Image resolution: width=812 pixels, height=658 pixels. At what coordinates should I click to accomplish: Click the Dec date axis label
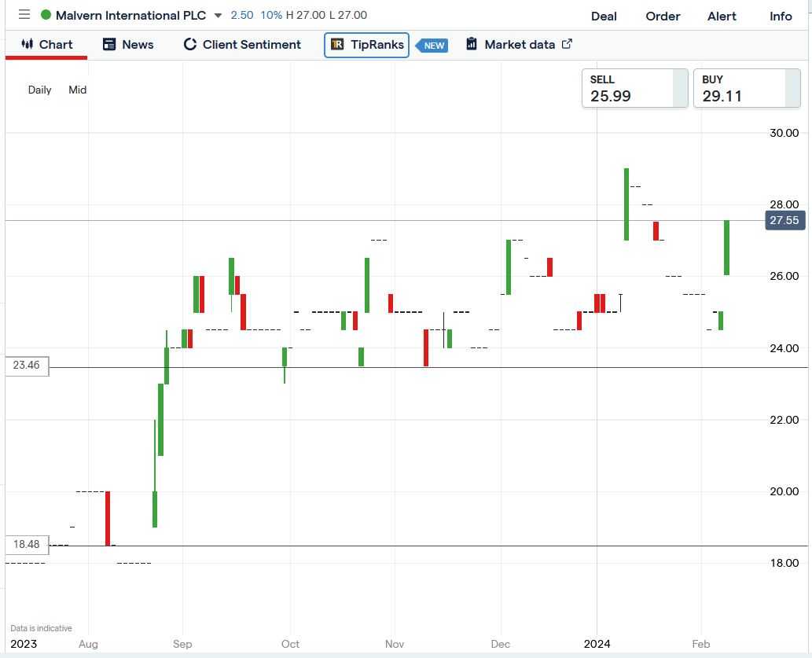tap(501, 644)
